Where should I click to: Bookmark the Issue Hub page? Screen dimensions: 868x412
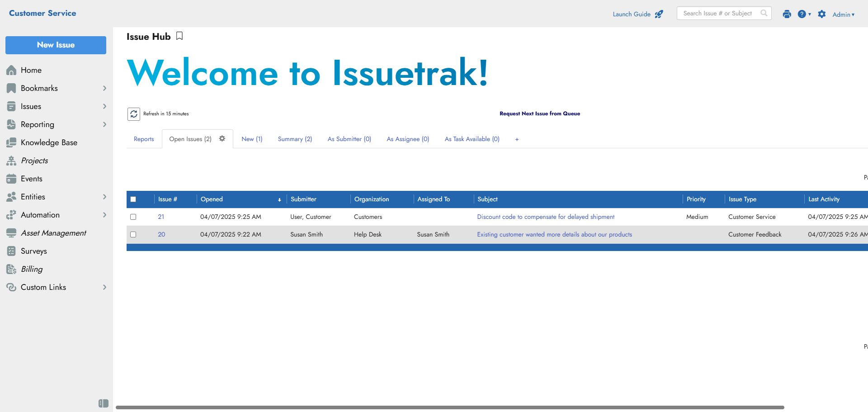(179, 36)
